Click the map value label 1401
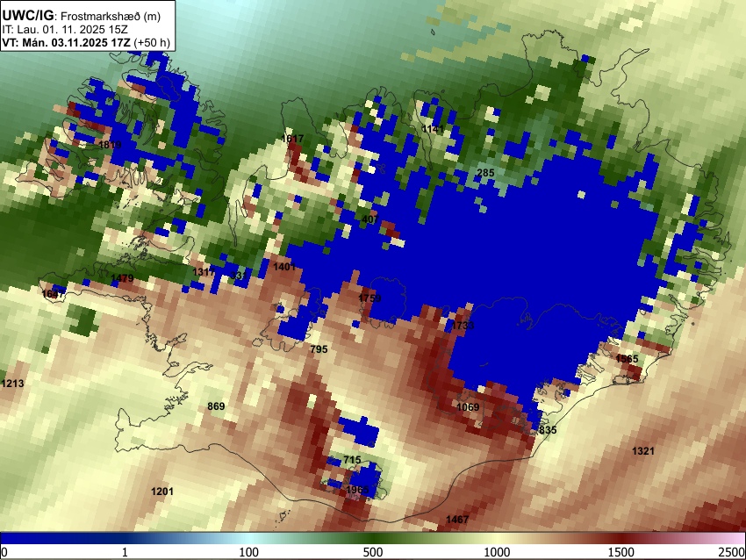The height and width of the screenshot is (560, 746). (x=284, y=267)
